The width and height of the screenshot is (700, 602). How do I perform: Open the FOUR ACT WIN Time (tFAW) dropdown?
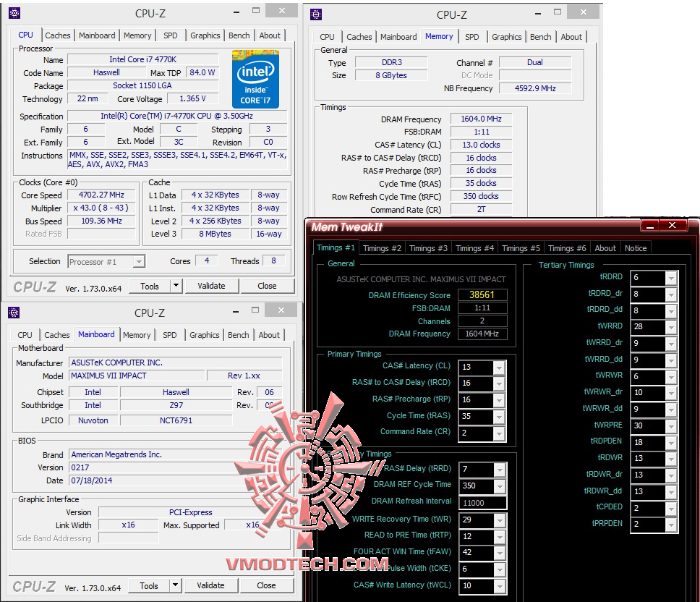click(500, 553)
